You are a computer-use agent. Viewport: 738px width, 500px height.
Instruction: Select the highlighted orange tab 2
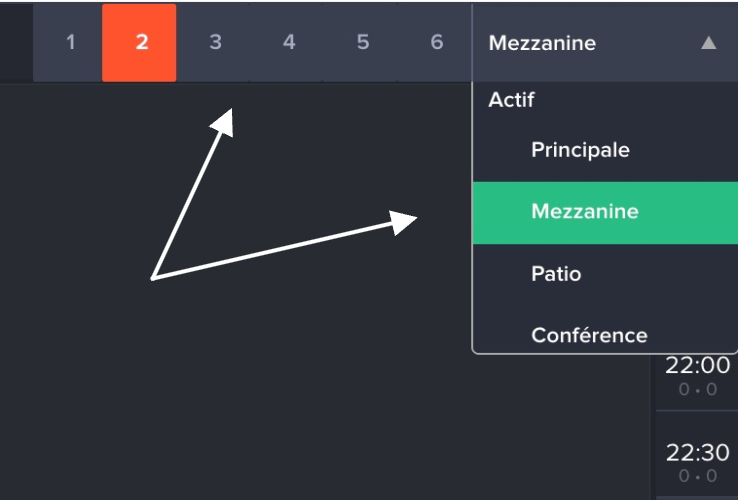tap(139, 43)
